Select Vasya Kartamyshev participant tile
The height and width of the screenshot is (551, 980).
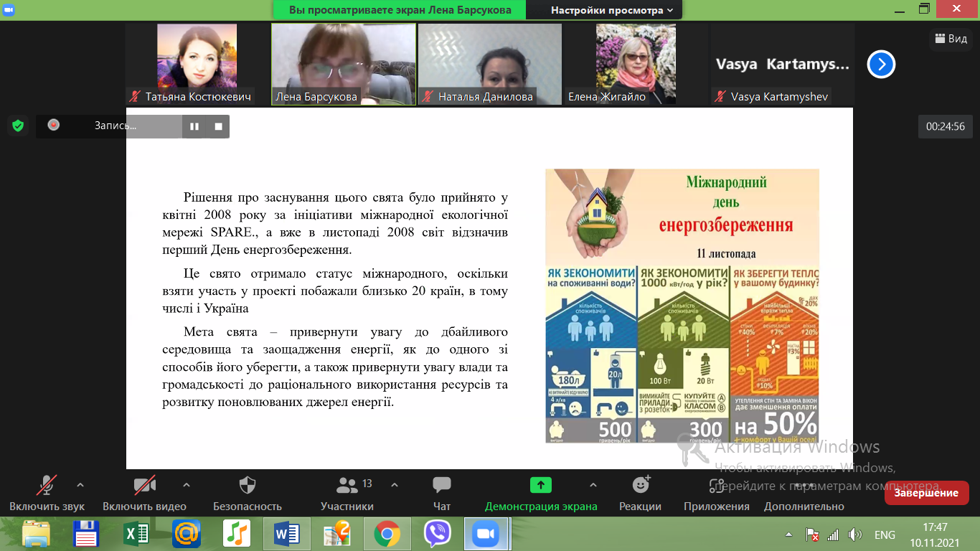pyautogui.click(x=782, y=65)
